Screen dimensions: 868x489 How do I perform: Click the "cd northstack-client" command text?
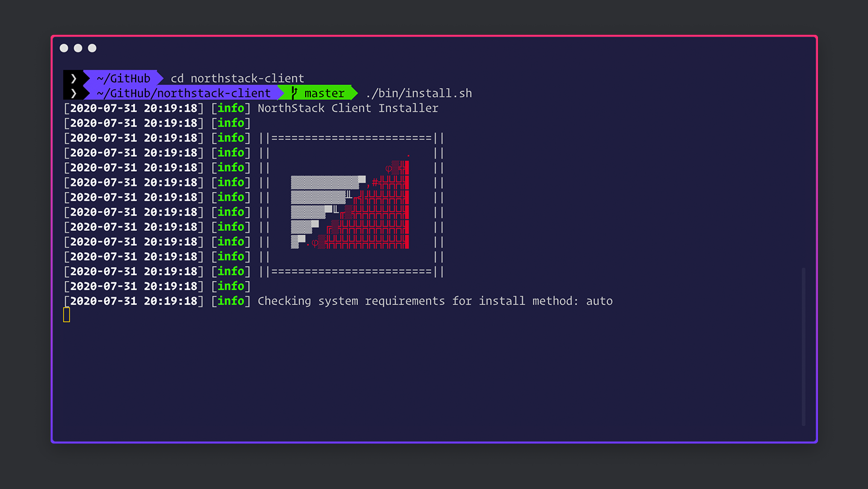point(237,78)
